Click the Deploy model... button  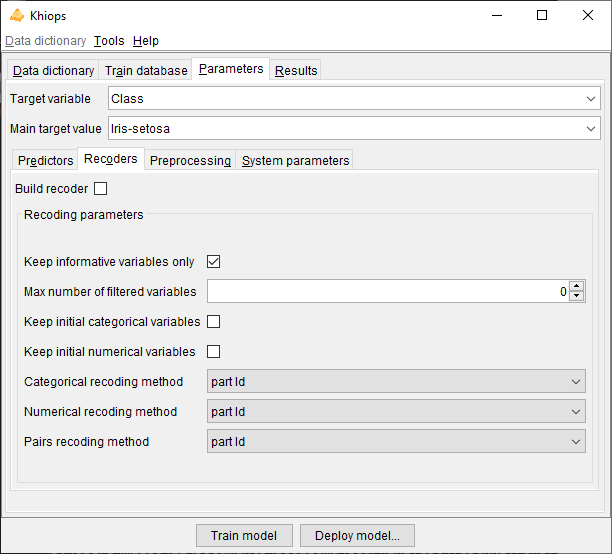click(x=357, y=536)
